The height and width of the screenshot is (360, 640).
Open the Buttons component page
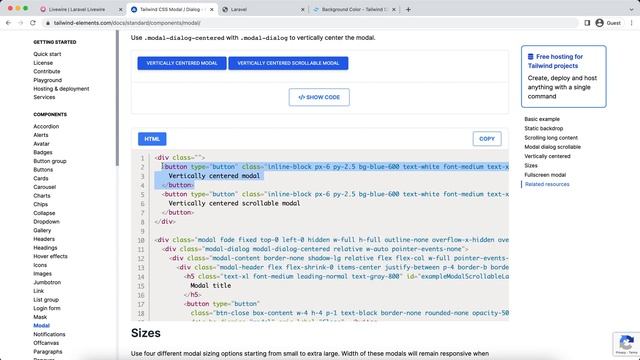click(43, 170)
